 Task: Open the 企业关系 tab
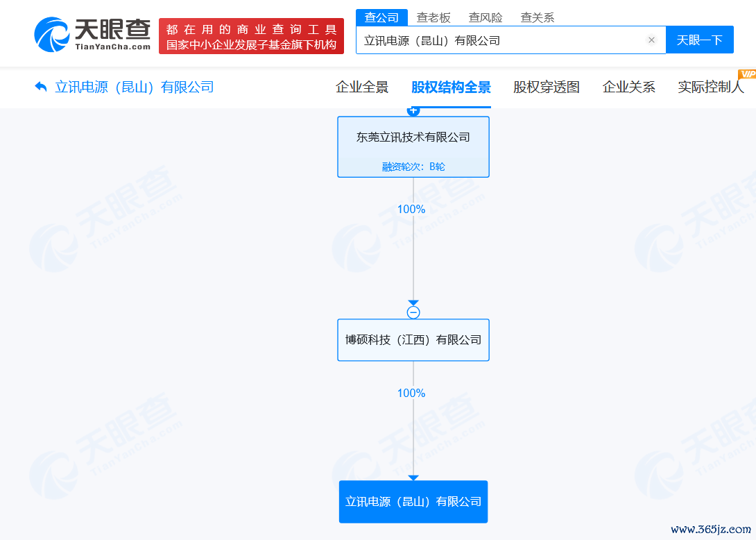click(628, 87)
